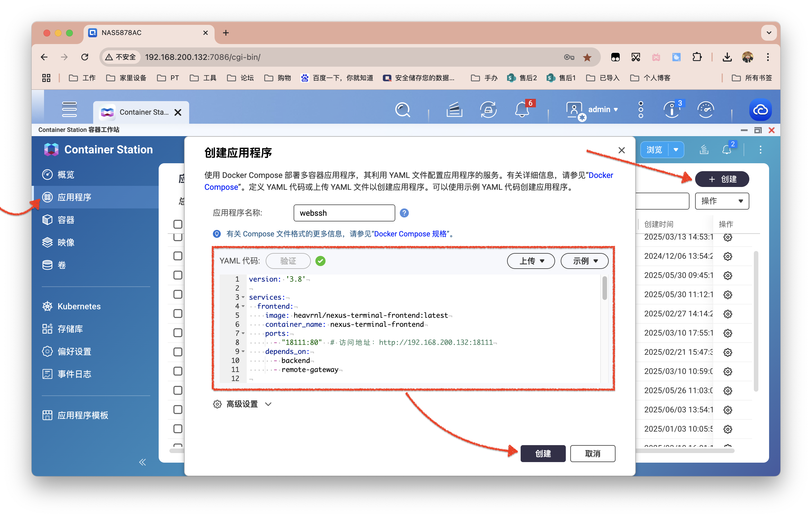The image size is (812, 518).
Task: Open the 示例 examples dropdown
Action: point(584,261)
